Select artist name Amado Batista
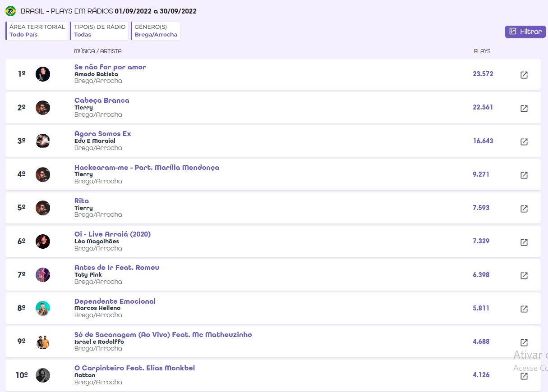This screenshot has width=548, height=392. (96, 74)
